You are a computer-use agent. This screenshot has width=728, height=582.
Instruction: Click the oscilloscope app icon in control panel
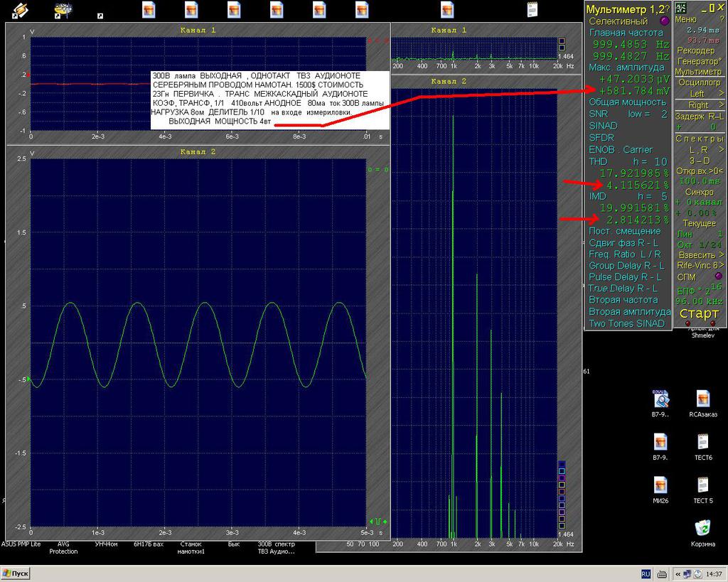pyautogui.click(x=681, y=7)
